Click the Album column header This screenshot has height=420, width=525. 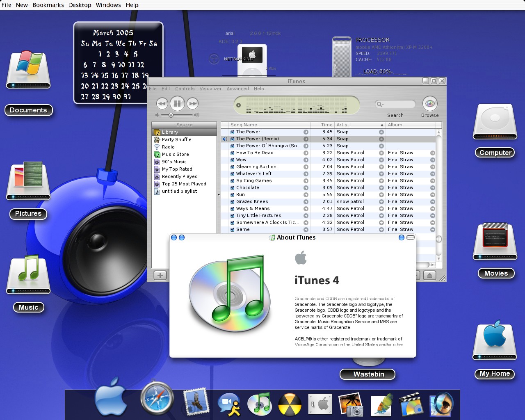(411, 125)
